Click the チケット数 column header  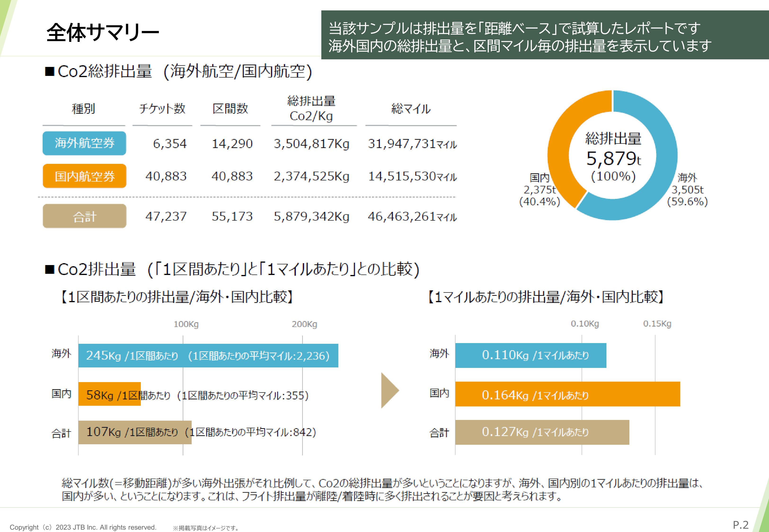click(162, 109)
